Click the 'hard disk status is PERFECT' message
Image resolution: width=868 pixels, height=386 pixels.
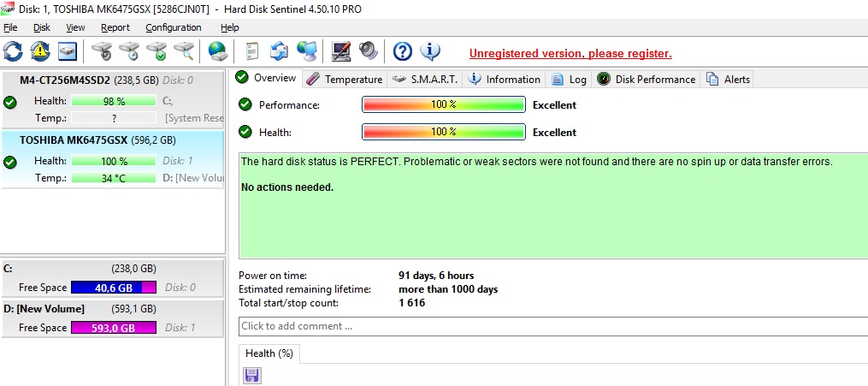click(537, 162)
